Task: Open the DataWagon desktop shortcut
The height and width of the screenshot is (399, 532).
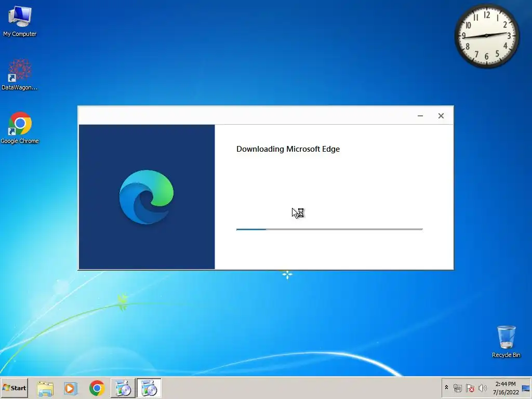Action: [x=20, y=74]
